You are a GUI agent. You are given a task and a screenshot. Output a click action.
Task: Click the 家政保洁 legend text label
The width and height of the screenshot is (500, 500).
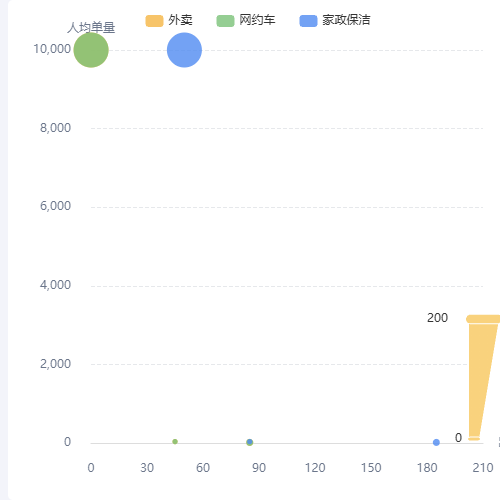pyautogui.click(x=346, y=20)
